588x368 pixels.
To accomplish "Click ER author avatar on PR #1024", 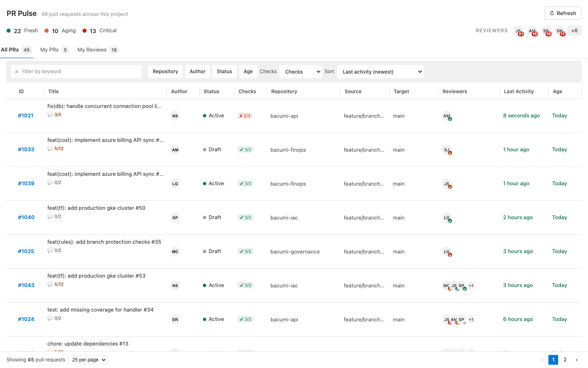I will pyautogui.click(x=175, y=319).
